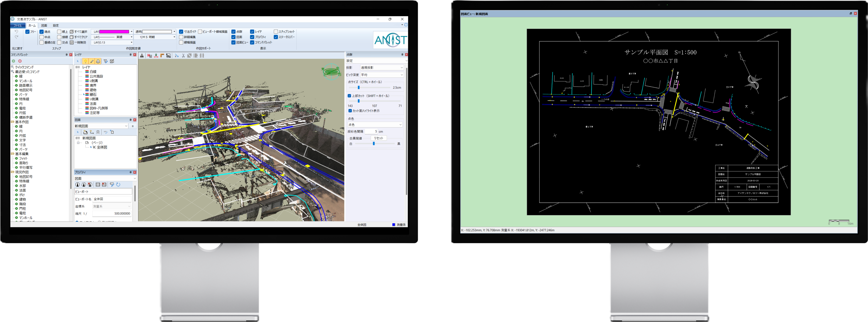868x322 pixels.
Task: Click the menu button beside 新規図面 dropdown
Action: [x=133, y=126]
